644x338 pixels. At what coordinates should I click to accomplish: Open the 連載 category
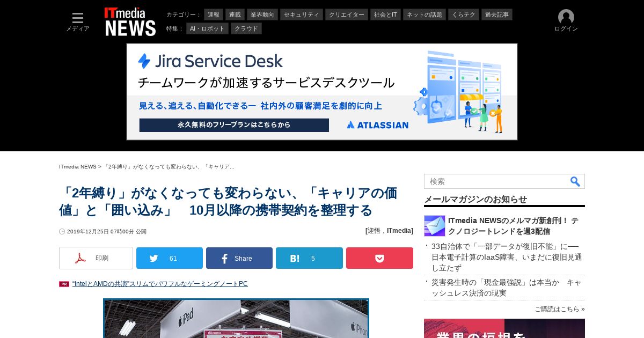pos(235,14)
